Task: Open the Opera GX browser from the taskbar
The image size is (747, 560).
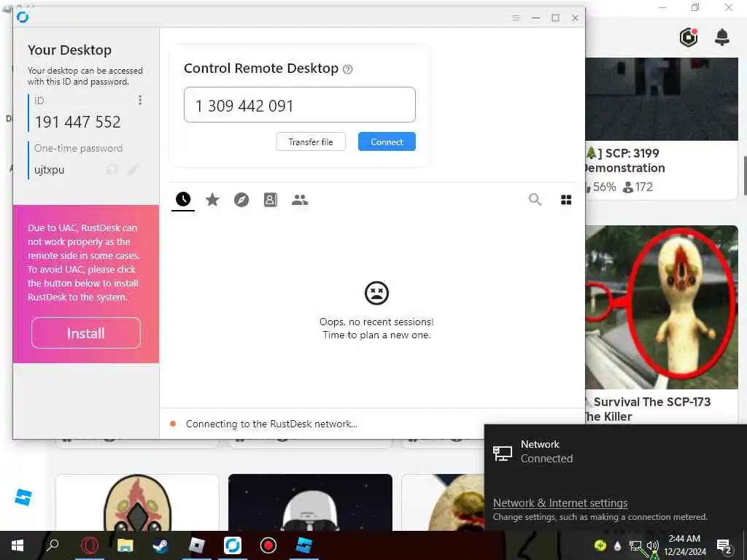Action: point(90,545)
